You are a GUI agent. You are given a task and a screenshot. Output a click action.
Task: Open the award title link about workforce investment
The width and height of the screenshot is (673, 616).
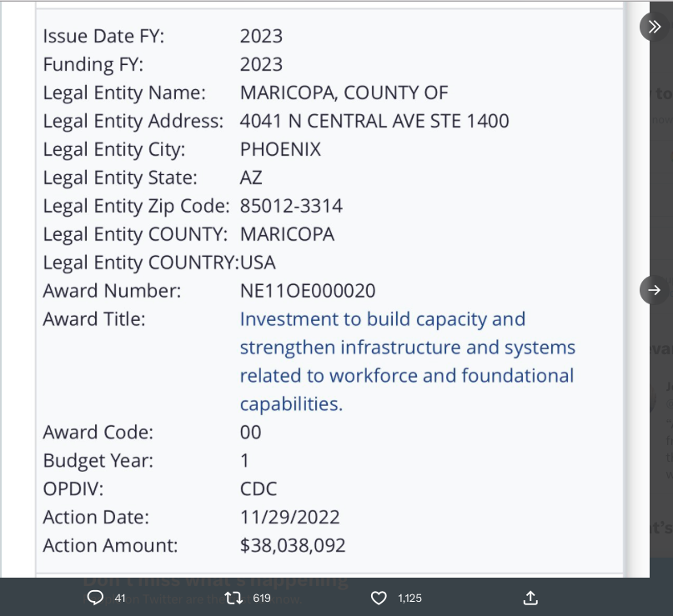pyautogui.click(x=407, y=361)
